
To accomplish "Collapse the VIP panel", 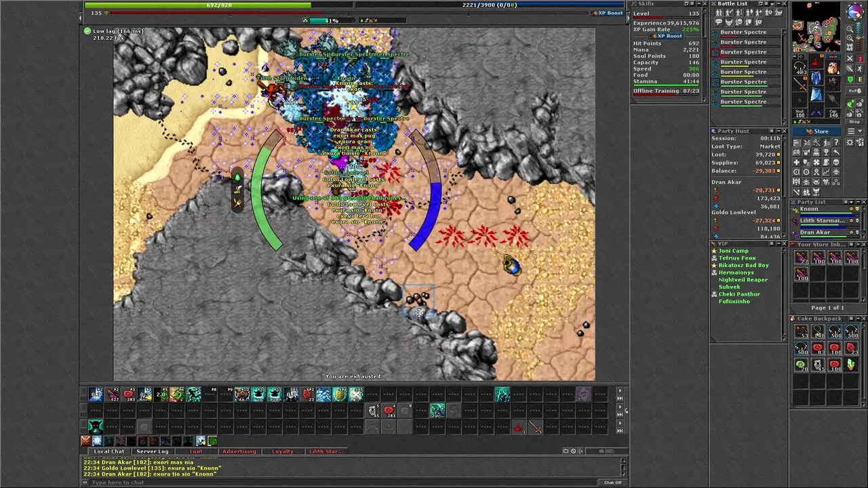I will click(x=778, y=243).
